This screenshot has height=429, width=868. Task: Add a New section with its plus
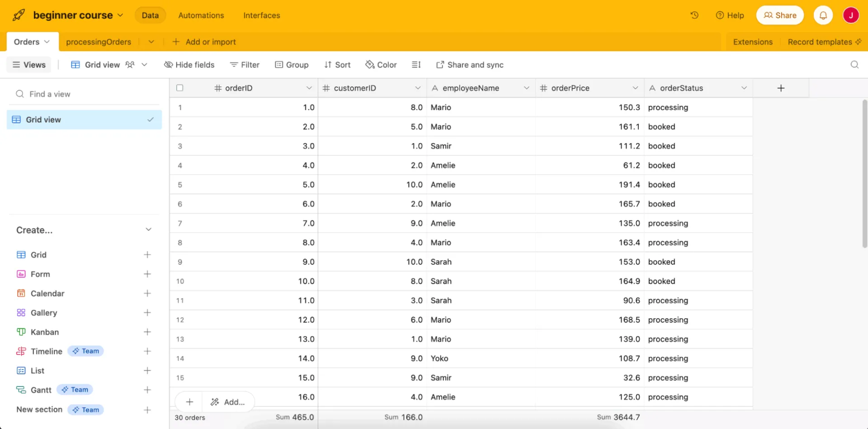coord(147,410)
